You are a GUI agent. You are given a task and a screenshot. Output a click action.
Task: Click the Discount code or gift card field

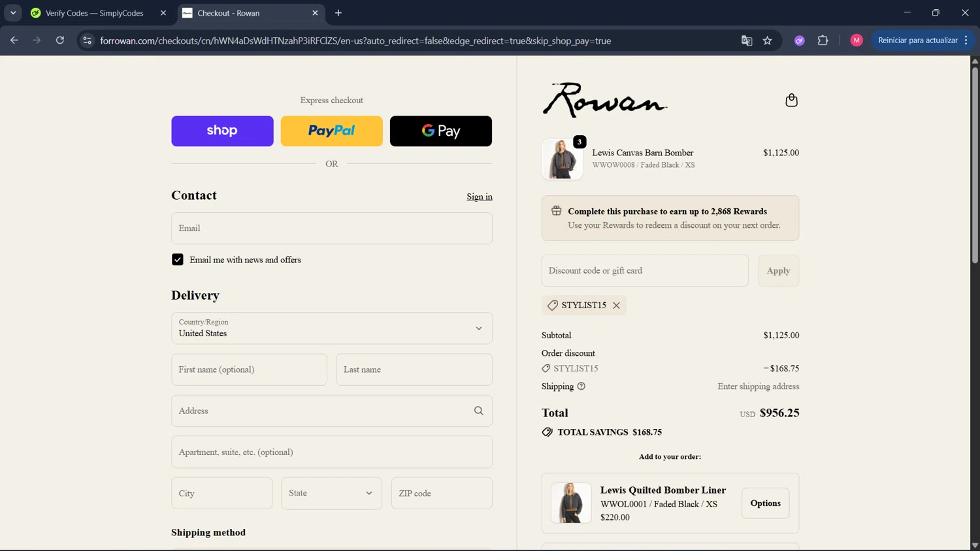point(645,270)
